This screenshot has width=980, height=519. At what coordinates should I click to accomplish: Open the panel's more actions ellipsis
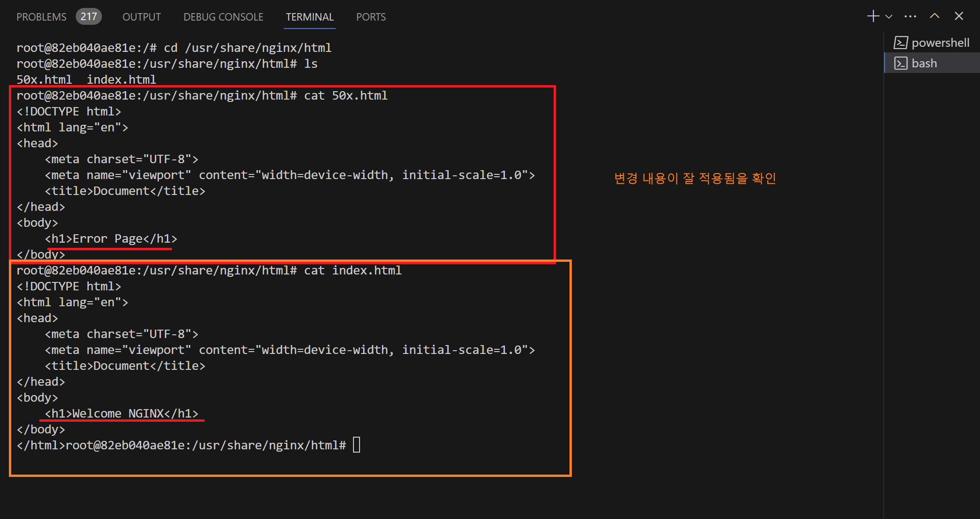tap(910, 16)
